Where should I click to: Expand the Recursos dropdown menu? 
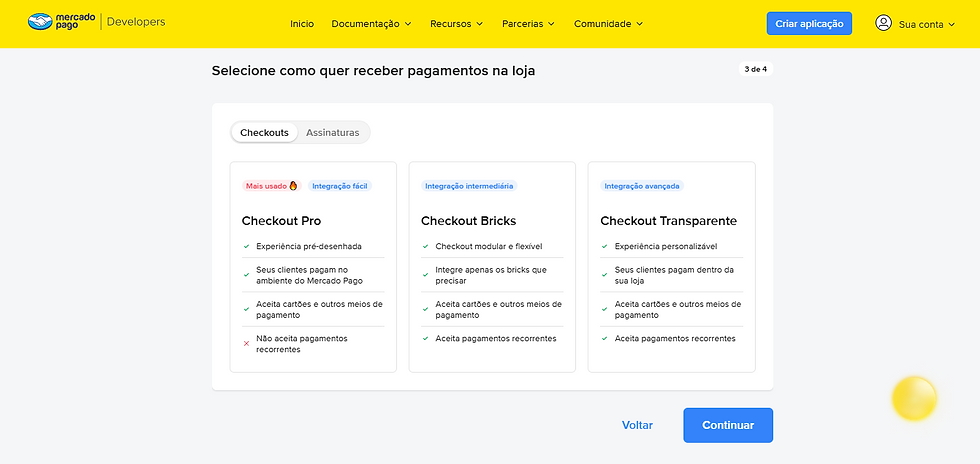(x=456, y=24)
